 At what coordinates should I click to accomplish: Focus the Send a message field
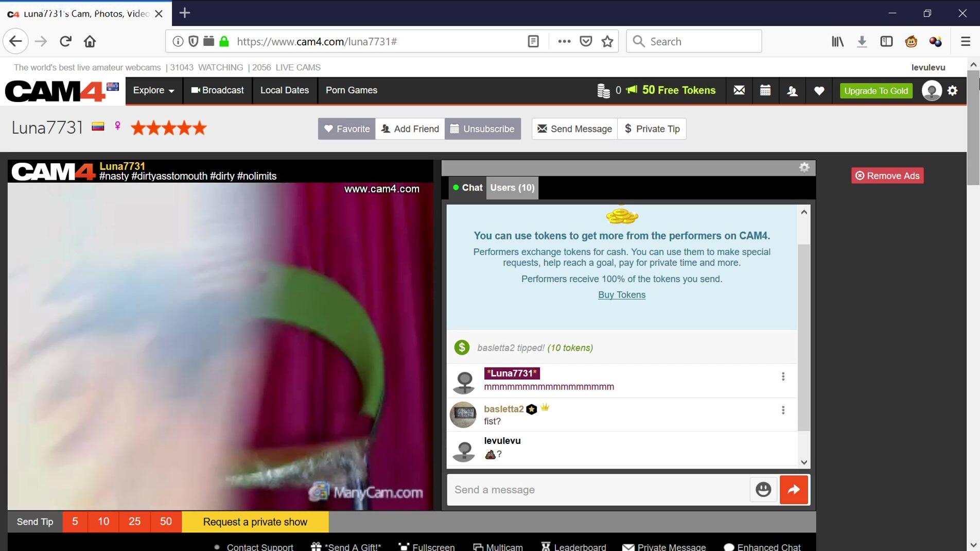(x=598, y=489)
